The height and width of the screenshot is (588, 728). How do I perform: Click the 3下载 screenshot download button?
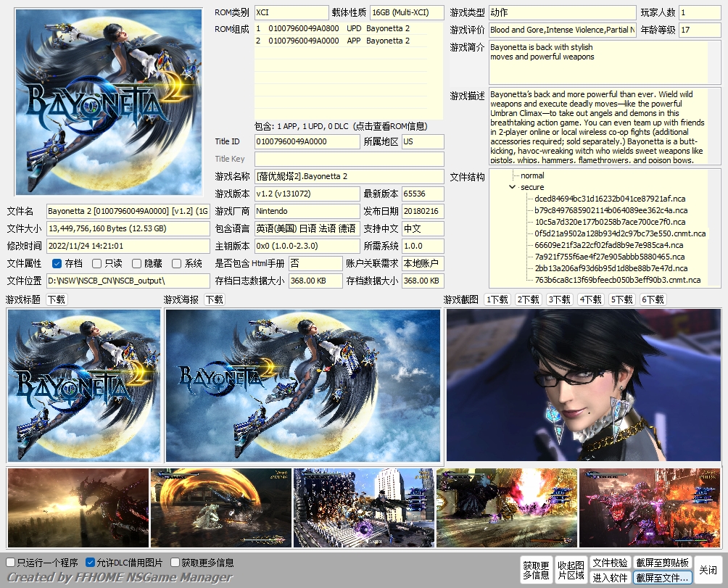pyautogui.click(x=559, y=299)
